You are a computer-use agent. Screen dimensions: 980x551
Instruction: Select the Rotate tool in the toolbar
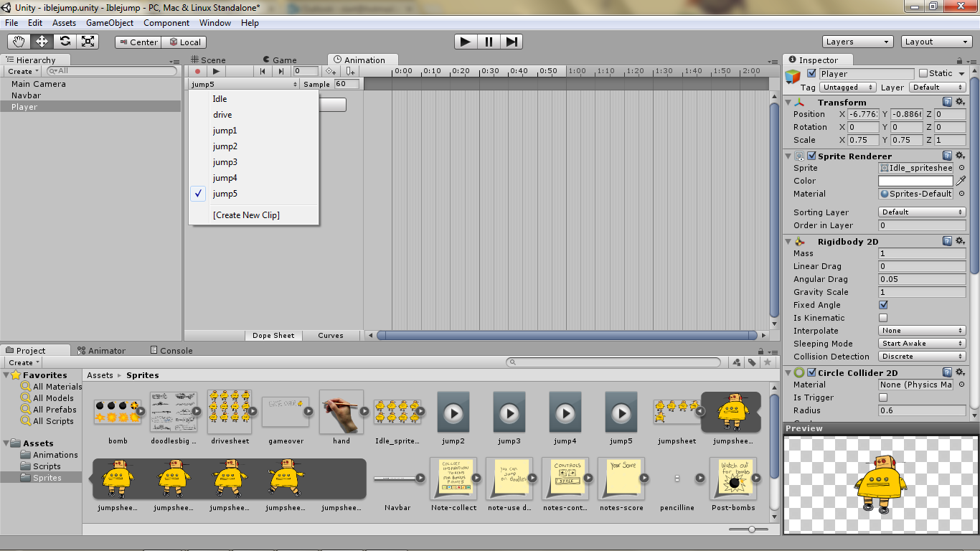(65, 41)
